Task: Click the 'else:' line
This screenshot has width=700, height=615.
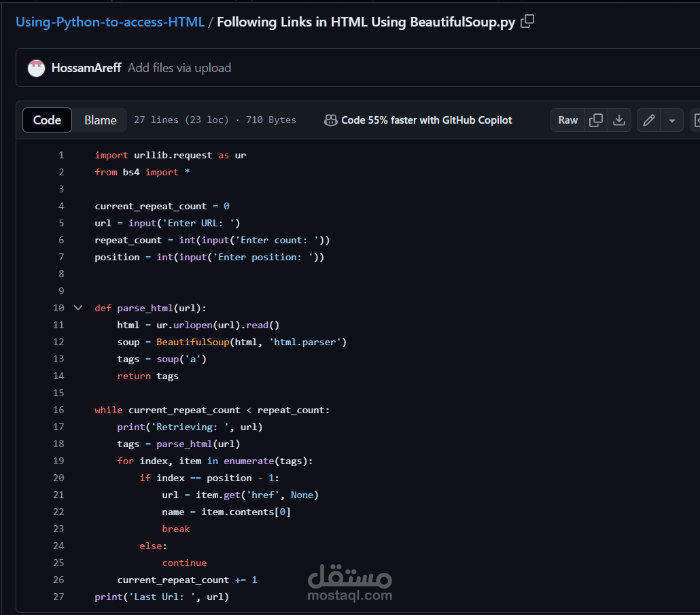Action: click(153, 546)
